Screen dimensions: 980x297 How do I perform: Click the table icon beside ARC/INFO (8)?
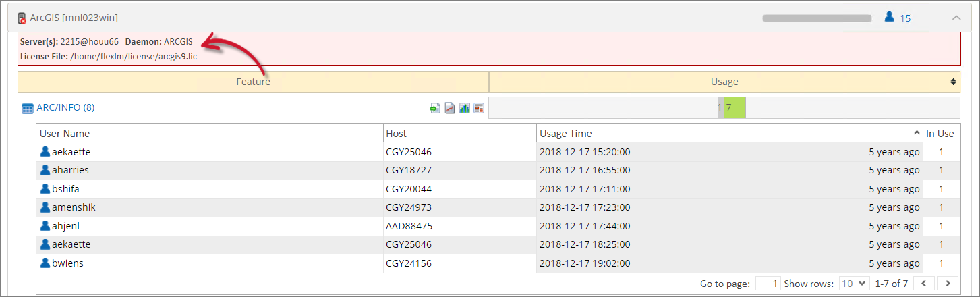[28, 108]
